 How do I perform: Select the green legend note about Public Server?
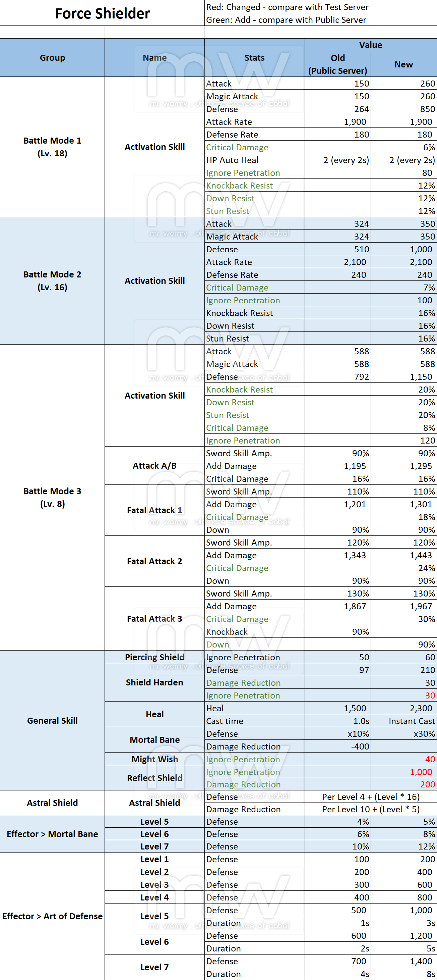(x=286, y=20)
